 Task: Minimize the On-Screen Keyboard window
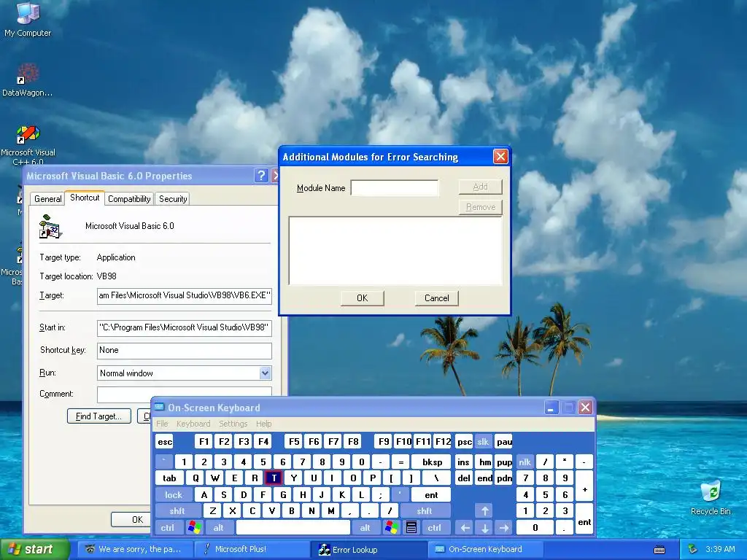click(x=551, y=408)
